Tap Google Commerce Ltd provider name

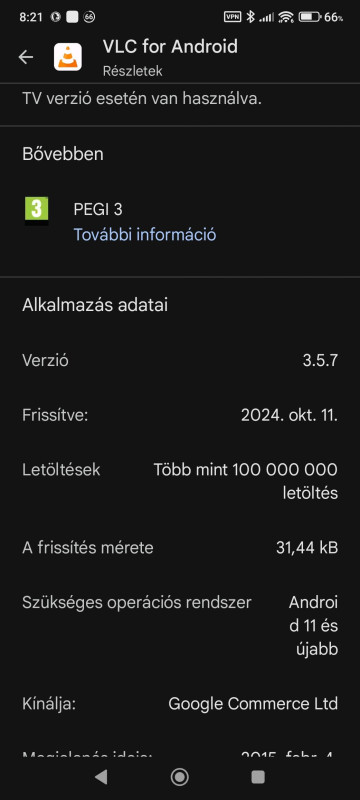[253, 704]
